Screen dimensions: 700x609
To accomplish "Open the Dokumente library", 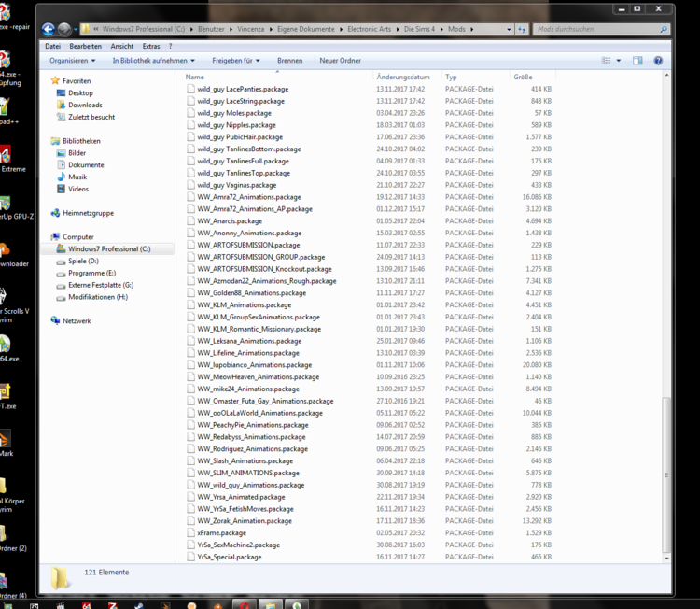I will (86, 165).
